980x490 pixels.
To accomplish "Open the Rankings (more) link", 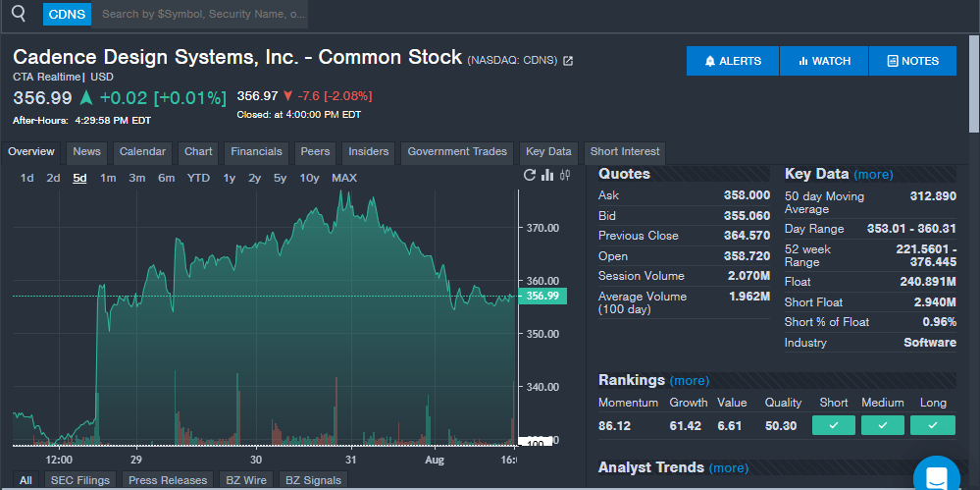I will click(690, 380).
